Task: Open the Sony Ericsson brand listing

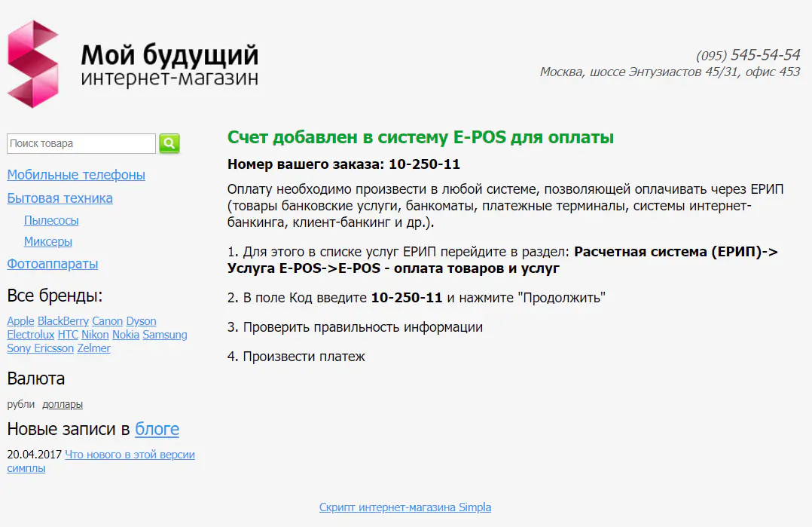Action: (39, 348)
